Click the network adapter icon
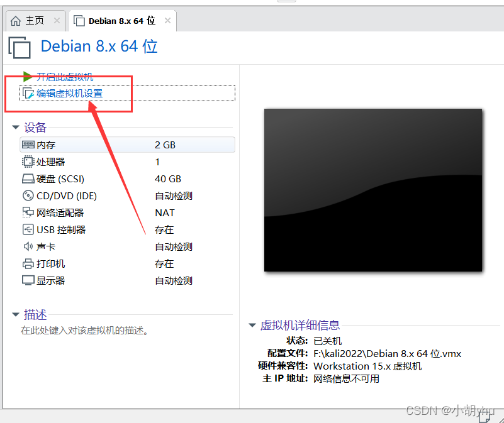 tap(28, 212)
